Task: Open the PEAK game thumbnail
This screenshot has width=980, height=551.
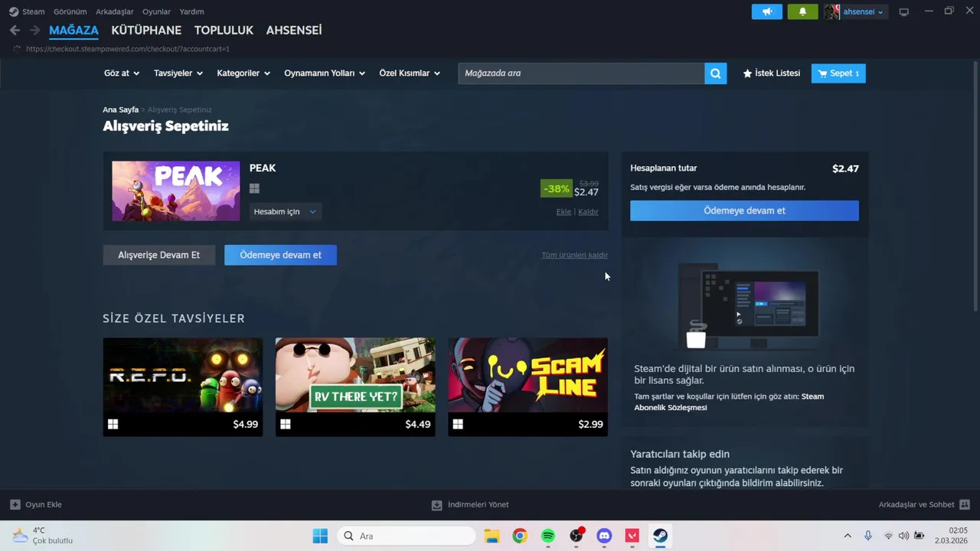Action: click(x=175, y=191)
